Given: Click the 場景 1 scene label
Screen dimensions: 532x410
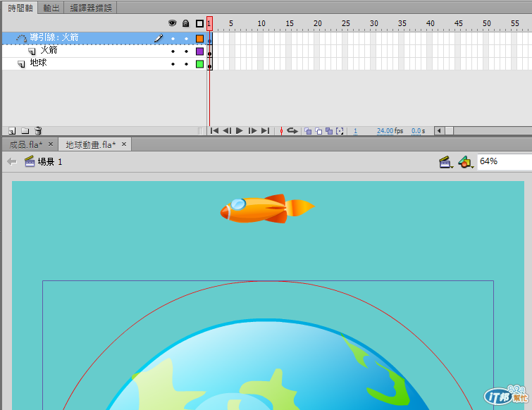Looking at the screenshot, I should coord(50,162).
